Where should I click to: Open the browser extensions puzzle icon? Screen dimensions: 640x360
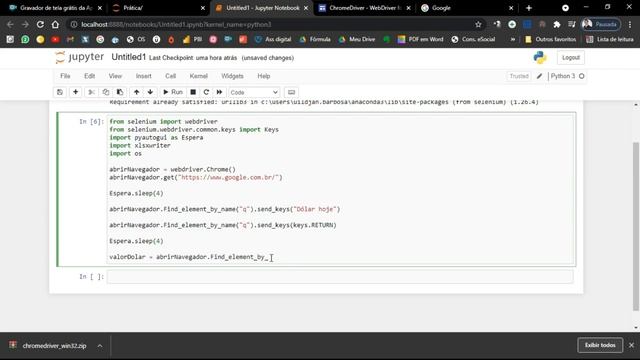557,24
